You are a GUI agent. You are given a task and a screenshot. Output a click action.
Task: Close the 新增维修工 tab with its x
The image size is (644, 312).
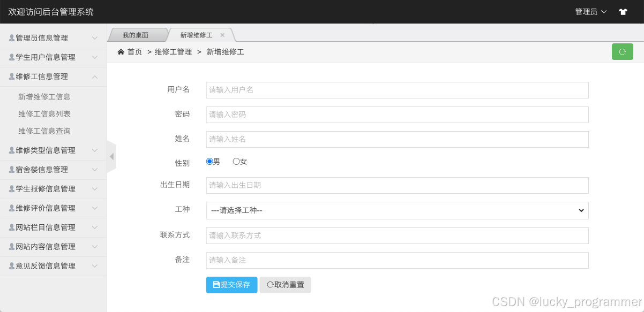point(222,35)
